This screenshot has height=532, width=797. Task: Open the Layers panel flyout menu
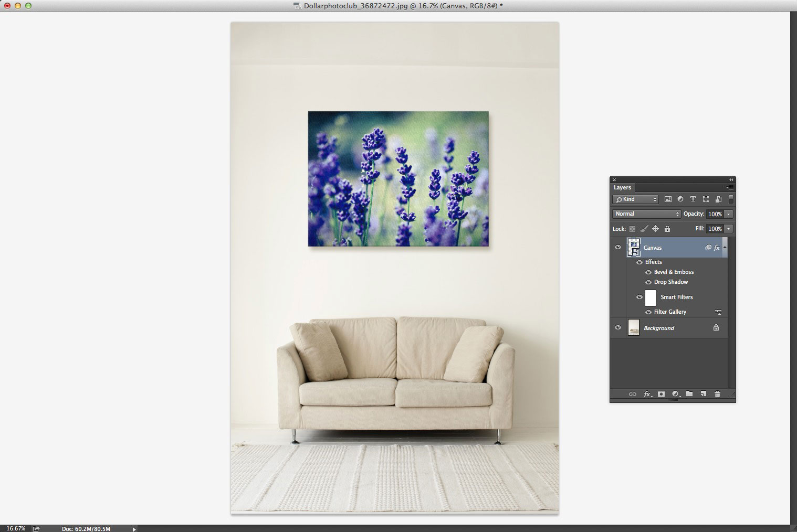point(730,188)
